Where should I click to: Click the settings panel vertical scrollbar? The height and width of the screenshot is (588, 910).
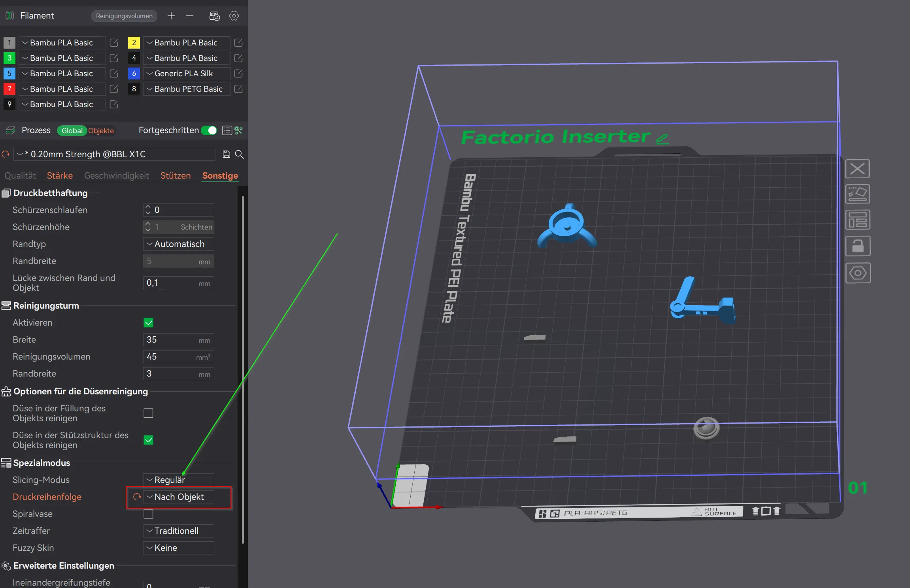[x=243, y=369]
